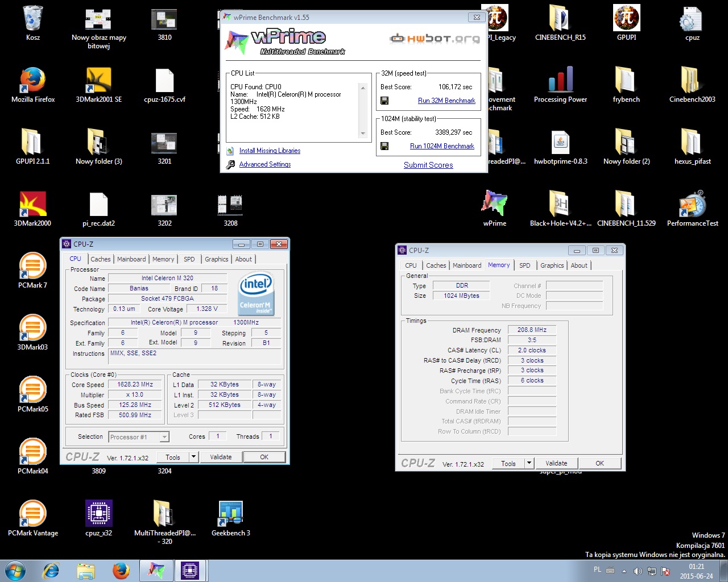The height and width of the screenshot is (582, 728).
Task: Click the 1024M save score floppy icon
Action: 384,146
